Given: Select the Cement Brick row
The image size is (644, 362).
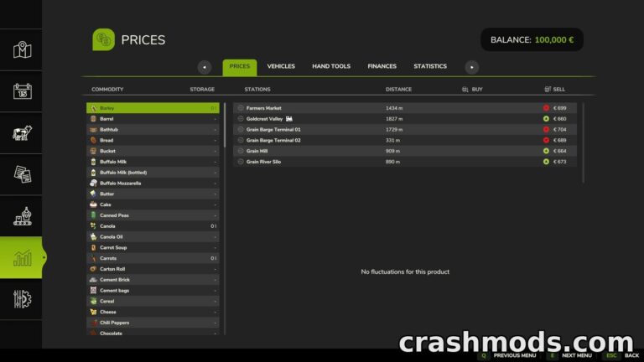Looking at the screenshot, I should coord(153,280).
